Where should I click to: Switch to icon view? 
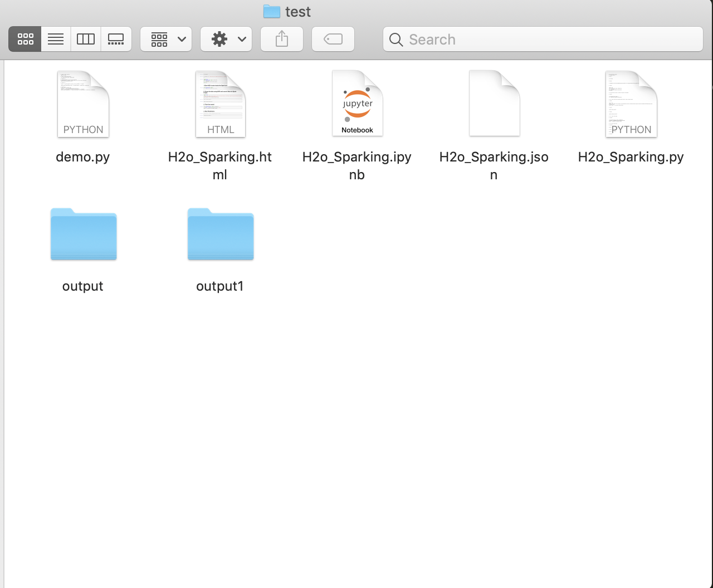click(25, 39)
